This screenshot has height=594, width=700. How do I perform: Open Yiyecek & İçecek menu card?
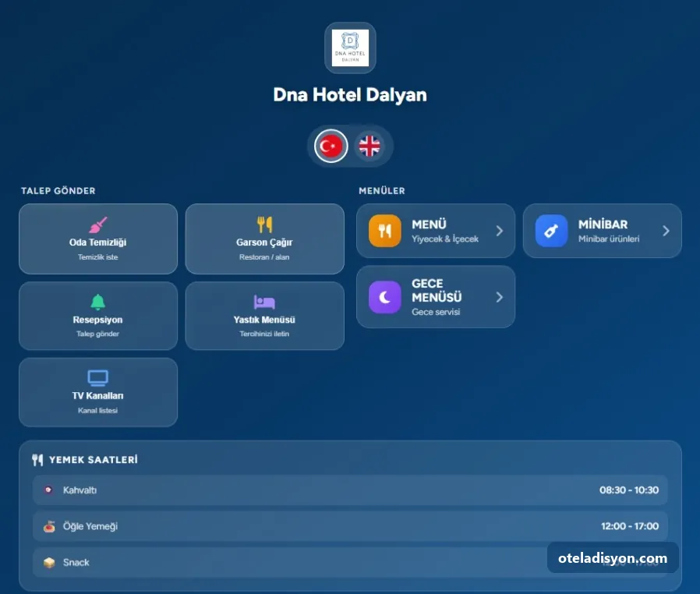coord(436,231)
